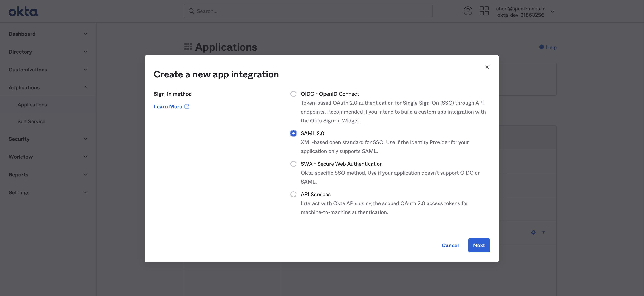
Task: Open Self Service under Applications
Action: click(31, 122)
